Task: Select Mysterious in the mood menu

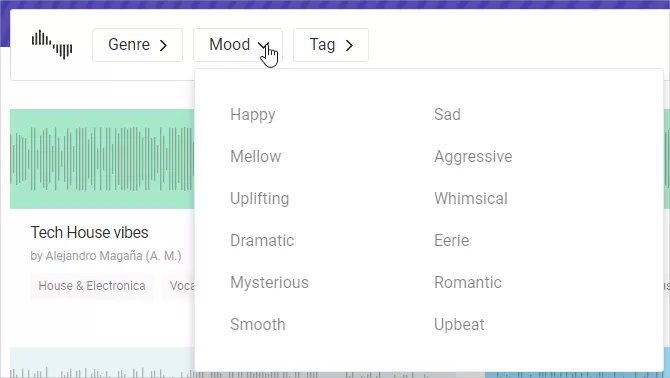Action: tap(269, 282)
